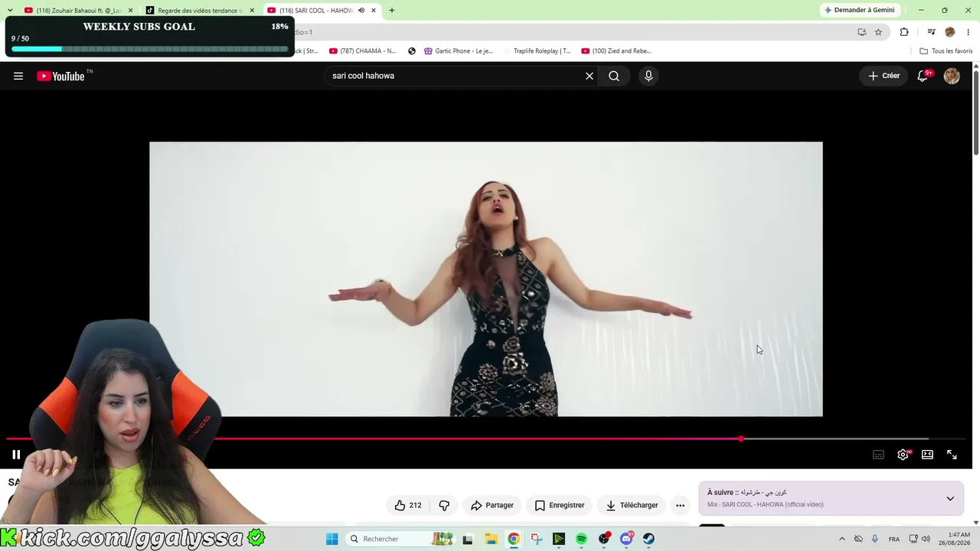Screen dimensions: 980x551
Task: Clear the YouTube search query
Action: click(590, 76)
